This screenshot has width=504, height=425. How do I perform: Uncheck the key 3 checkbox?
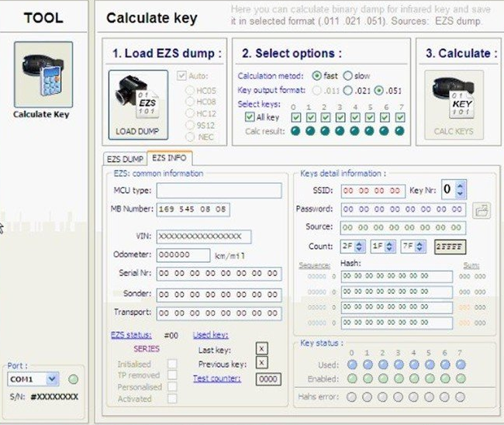pyautogui.click(x=355, y=117)
